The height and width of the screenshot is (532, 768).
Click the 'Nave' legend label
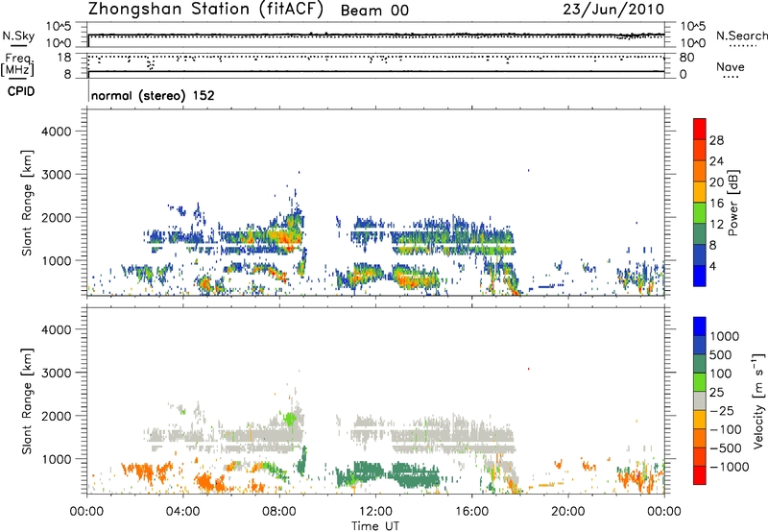(x=731, y=66)
